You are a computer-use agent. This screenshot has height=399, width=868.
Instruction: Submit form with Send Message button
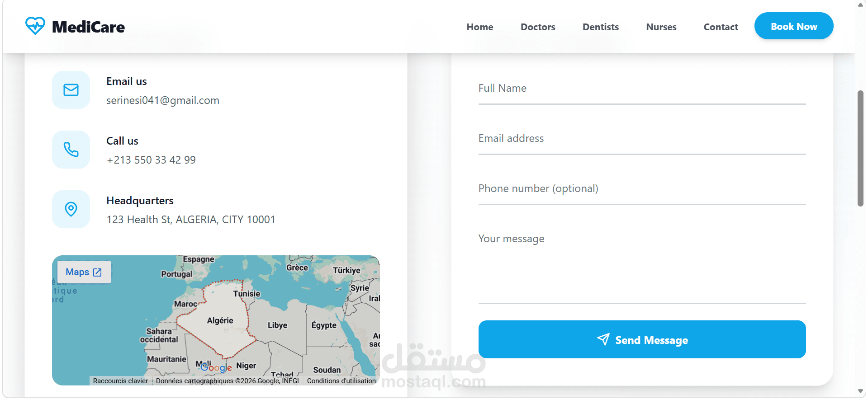point(642,339)
